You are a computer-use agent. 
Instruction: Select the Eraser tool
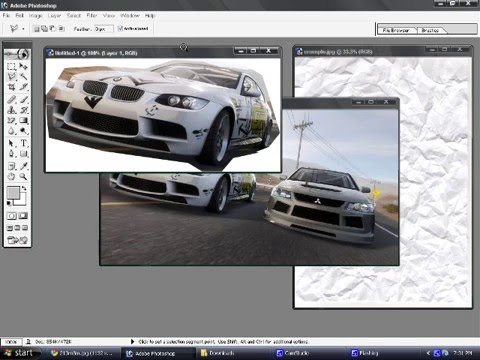(x=11, y=120)
